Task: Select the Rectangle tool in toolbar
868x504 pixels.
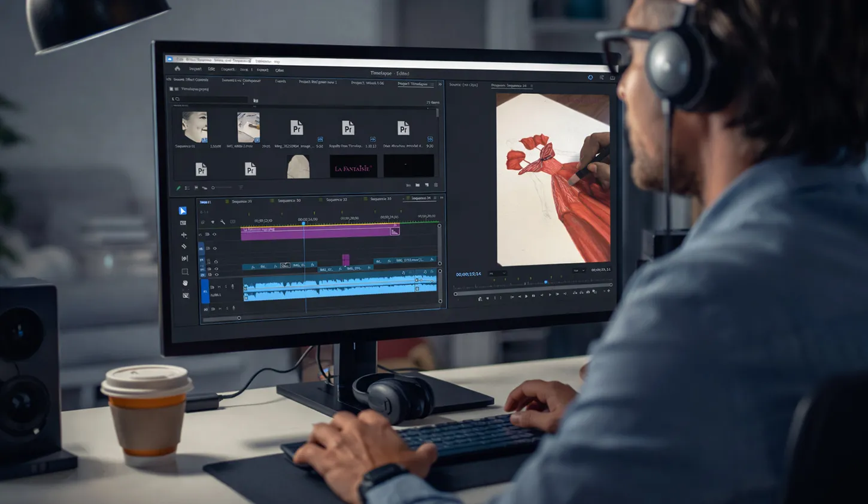Action: (184, 271)
